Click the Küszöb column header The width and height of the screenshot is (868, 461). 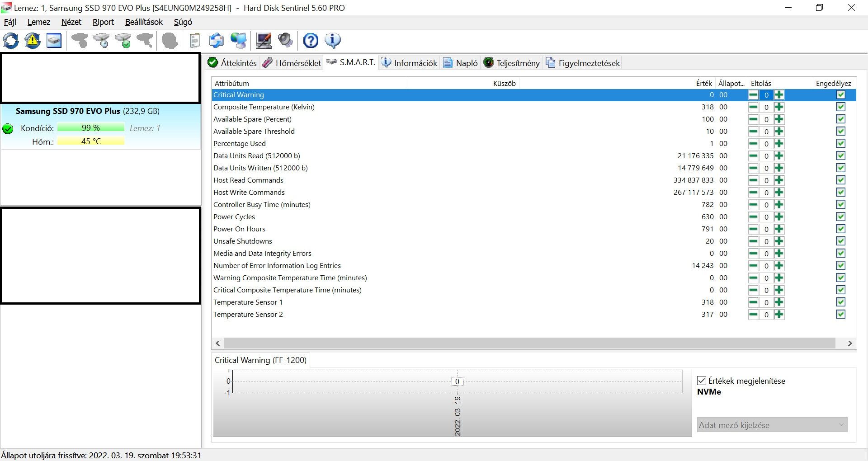point(463,83)
